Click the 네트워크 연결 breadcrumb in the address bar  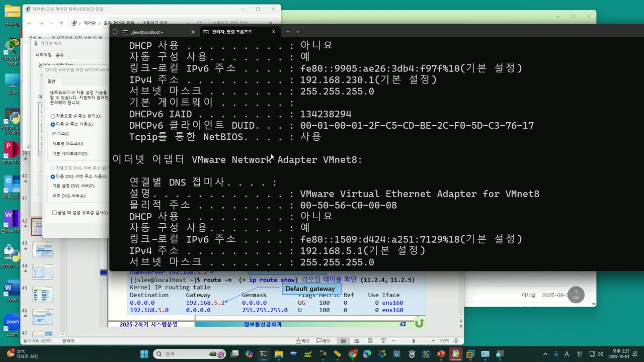click(154, 23)
